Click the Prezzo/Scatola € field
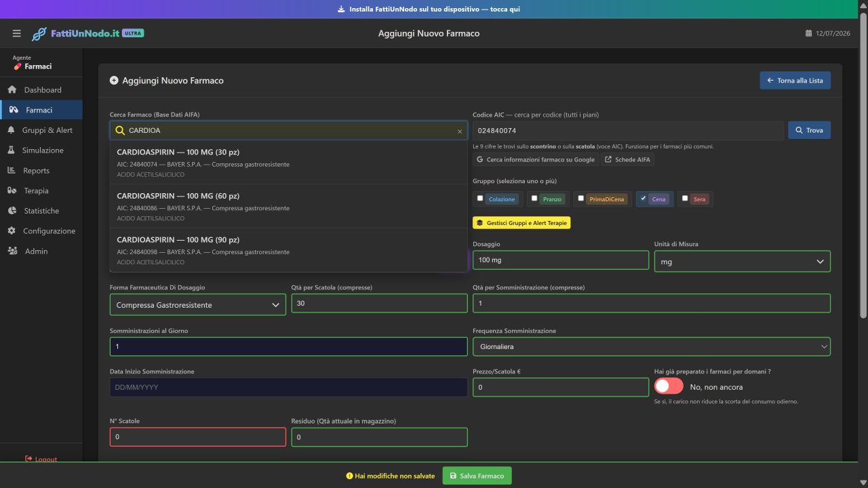868x488 pixels. (x=561, y=387)
